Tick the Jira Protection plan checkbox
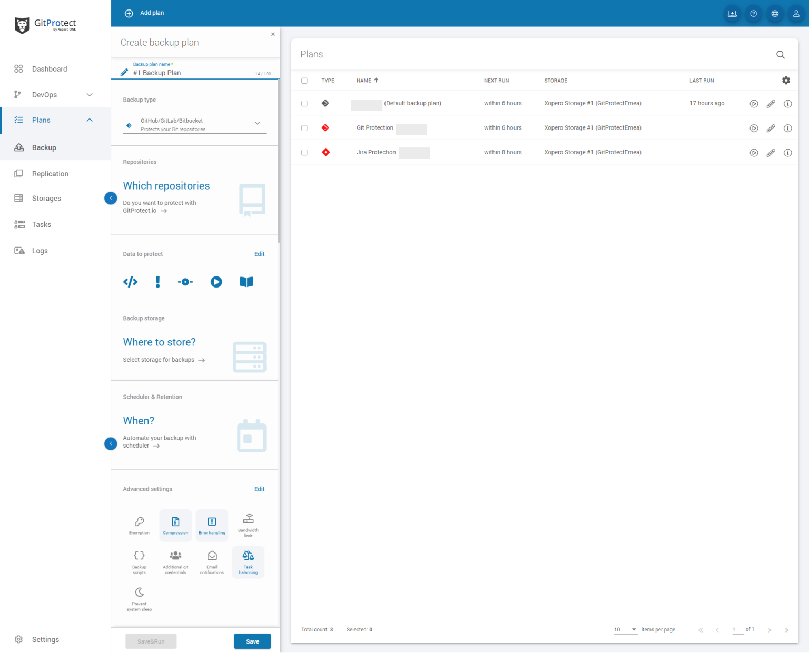The width and height of the screenshot is (809, 672). (304, 152)
